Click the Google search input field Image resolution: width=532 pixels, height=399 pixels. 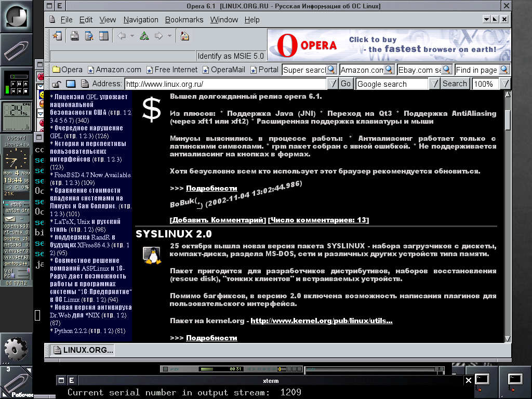tap(392, 84)
